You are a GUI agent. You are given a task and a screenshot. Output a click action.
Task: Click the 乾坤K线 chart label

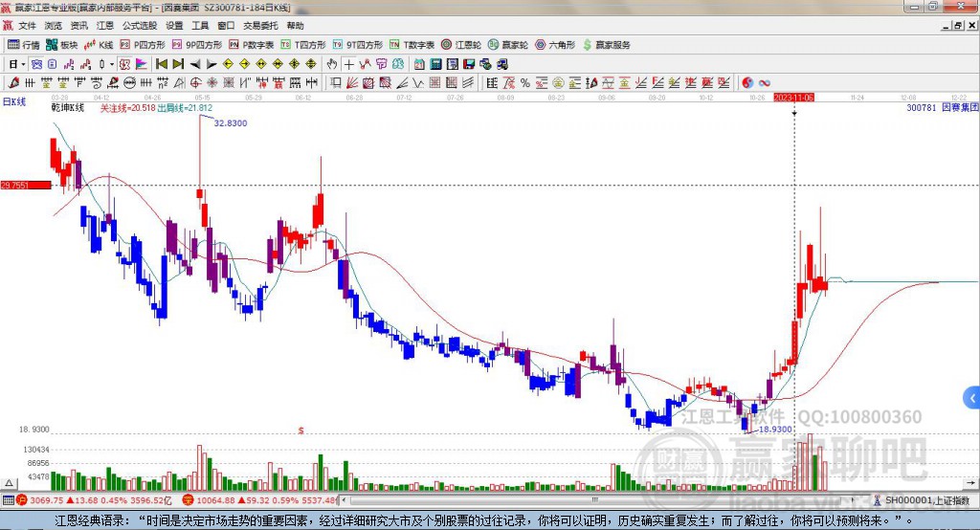[x=68, y=107]
